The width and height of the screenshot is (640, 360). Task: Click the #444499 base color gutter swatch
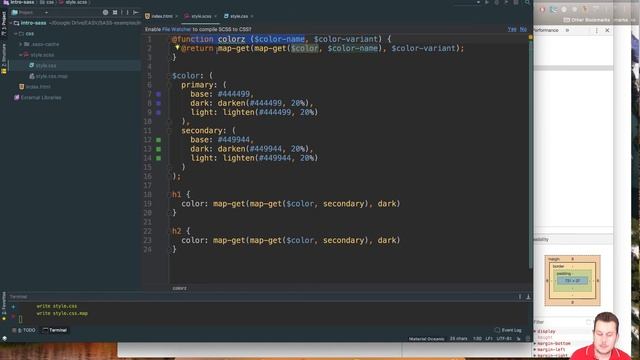point(158,94)
